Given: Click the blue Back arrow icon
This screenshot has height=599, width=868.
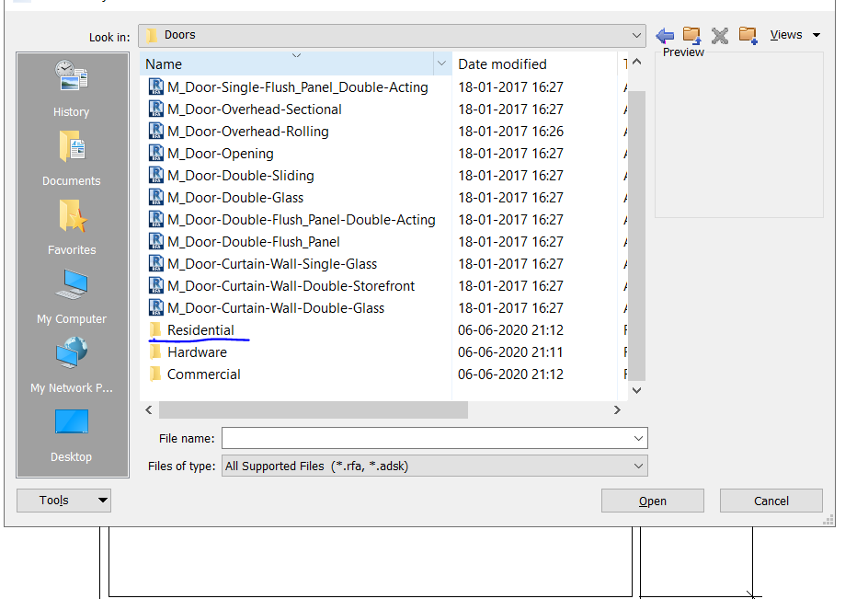Looking at the screenshot, I should [665, 36].
